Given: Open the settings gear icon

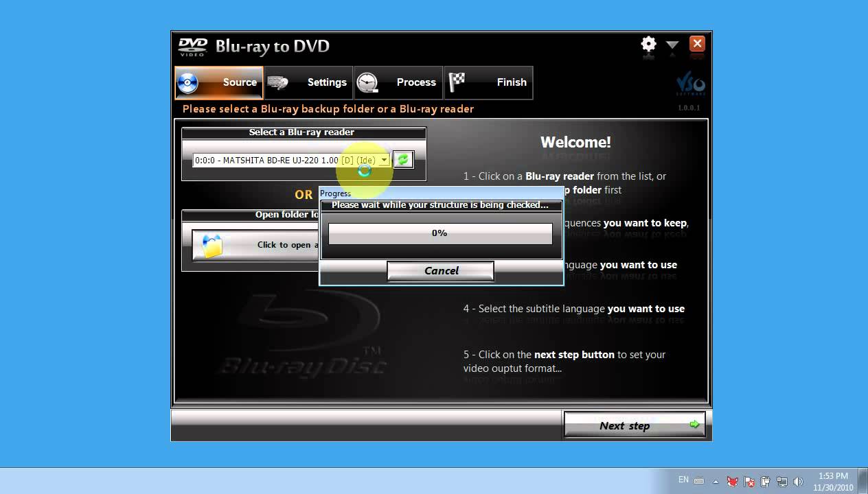Looking at the screenshot, I should click(x=648, y=45).
